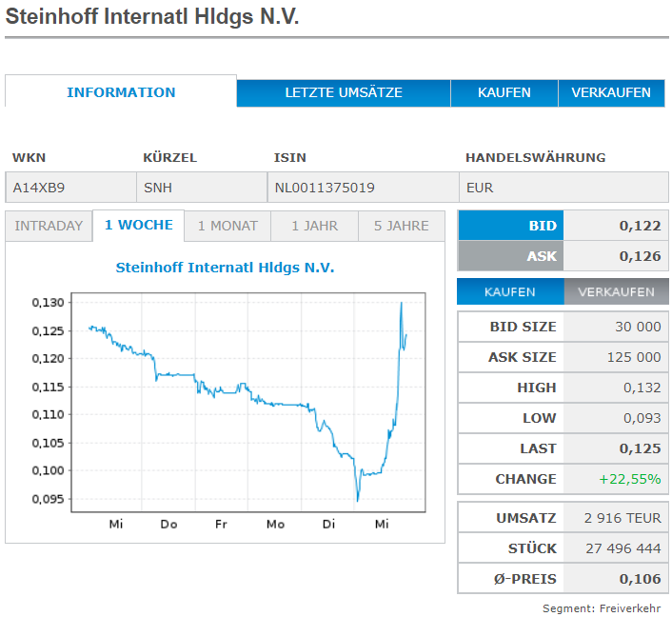Click the Kürzel value SNH
The image size is (672, 617).
[158, 188]
